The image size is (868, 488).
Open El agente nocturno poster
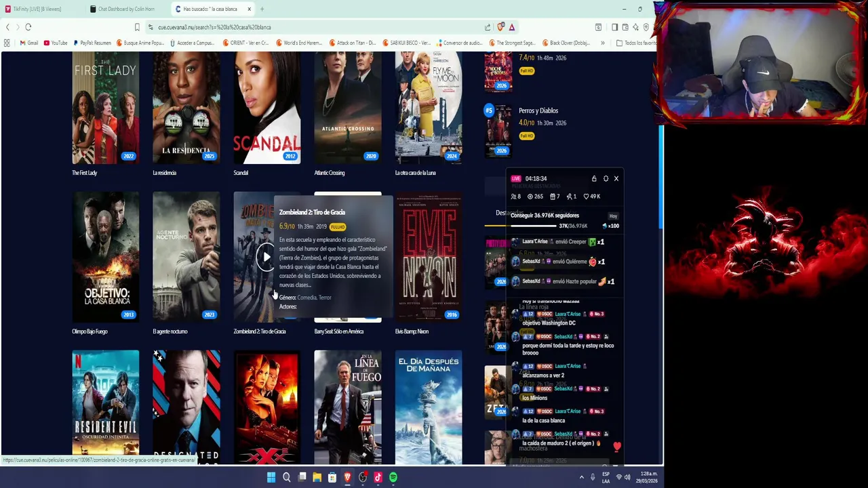[x=186, y=257]
